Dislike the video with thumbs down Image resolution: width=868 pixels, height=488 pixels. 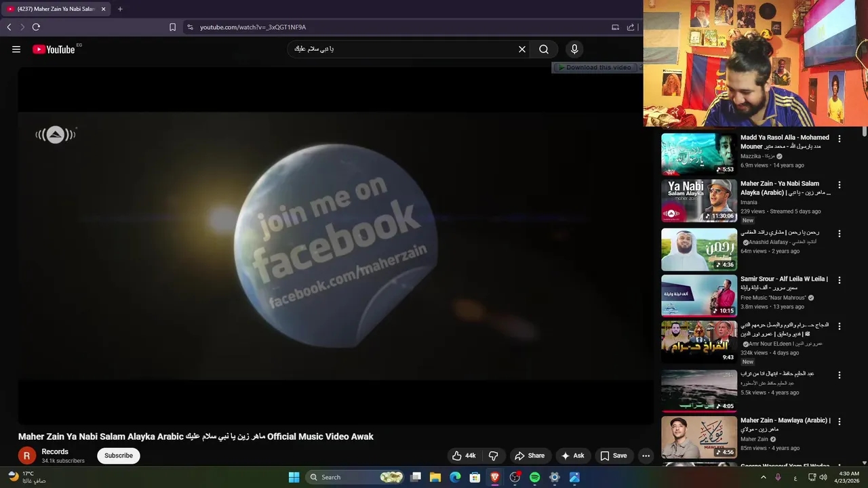[494, 455]
